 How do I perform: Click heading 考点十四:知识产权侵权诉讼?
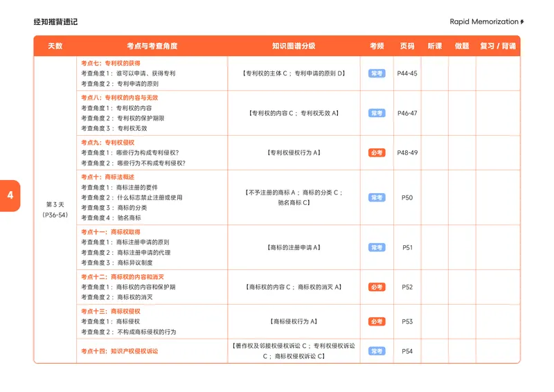[x=119, y=351]
